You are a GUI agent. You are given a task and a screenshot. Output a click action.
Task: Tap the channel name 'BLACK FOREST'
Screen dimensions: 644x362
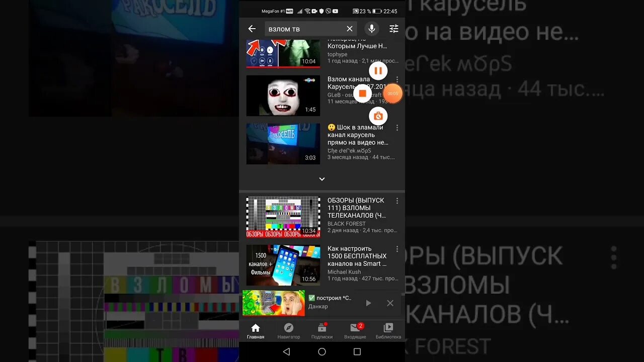pos(347,224)
